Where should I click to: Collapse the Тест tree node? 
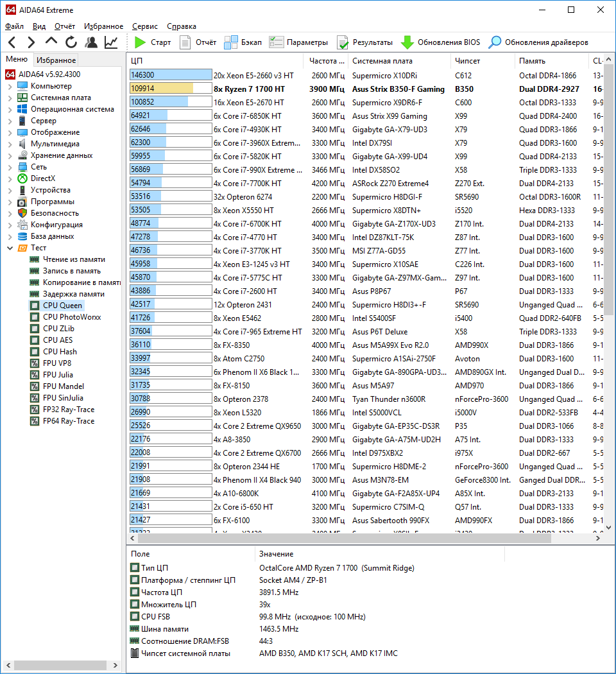tap(10, 248)
